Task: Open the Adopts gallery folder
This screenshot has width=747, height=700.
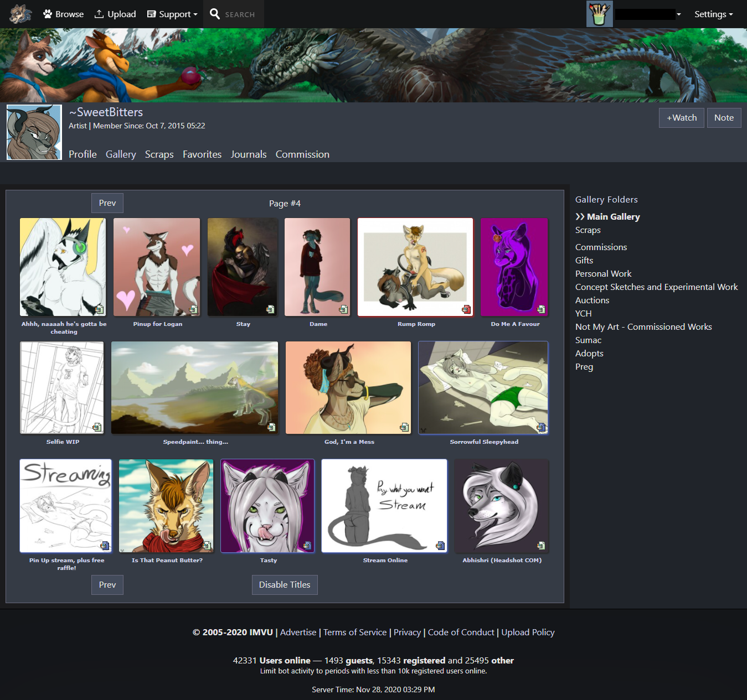Action: pyautogui.click(x=589, y=354)
